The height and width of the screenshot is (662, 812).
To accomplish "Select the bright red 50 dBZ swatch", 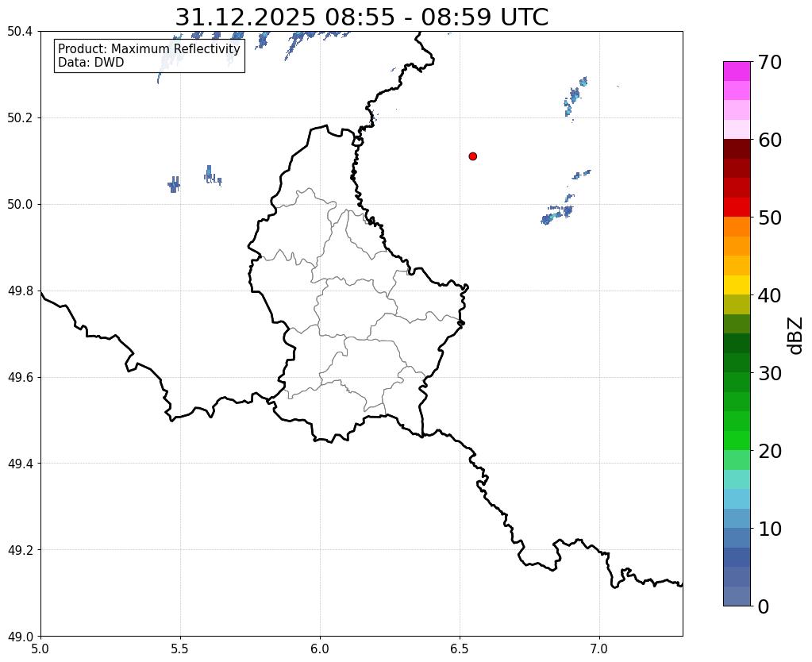I will tap(737, 207).
